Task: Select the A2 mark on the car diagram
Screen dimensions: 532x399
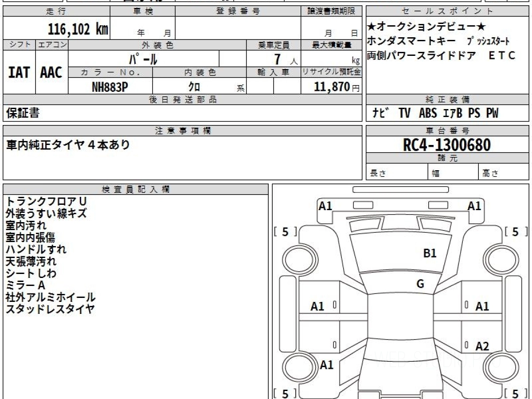Action: 482,347
